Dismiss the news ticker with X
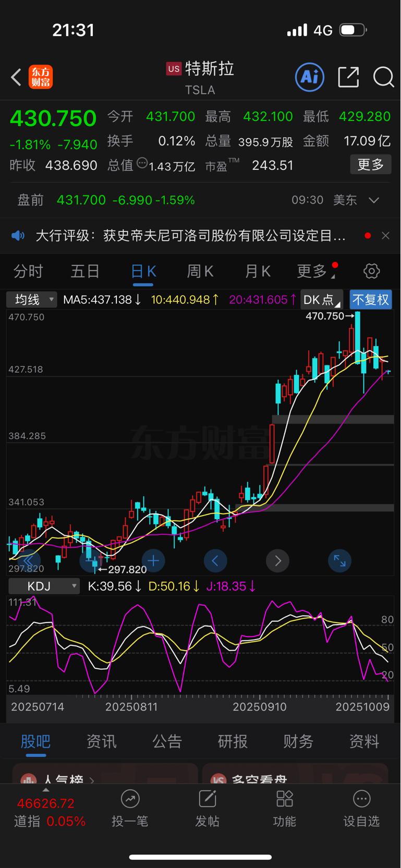401x868 pixels. 385,236
